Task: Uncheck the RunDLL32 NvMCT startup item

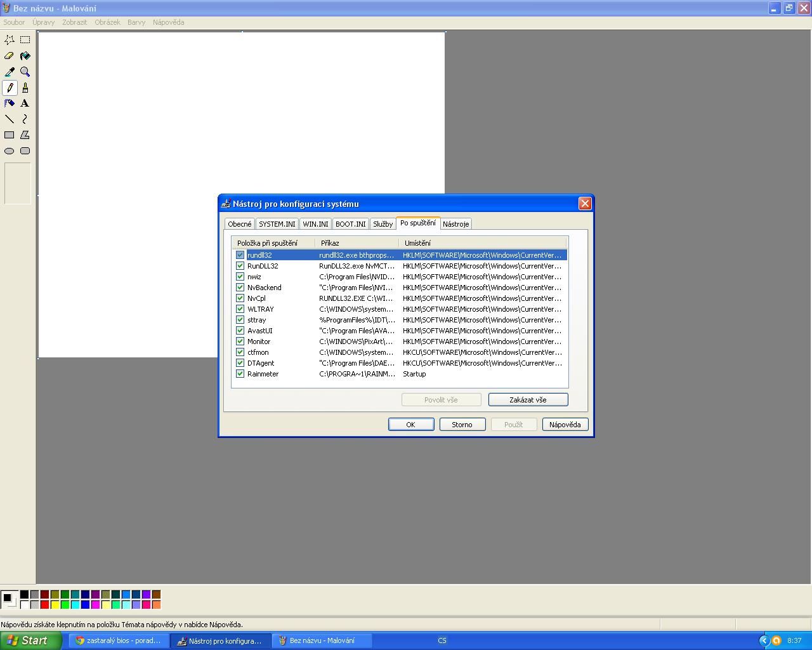Action: [240, 266]
